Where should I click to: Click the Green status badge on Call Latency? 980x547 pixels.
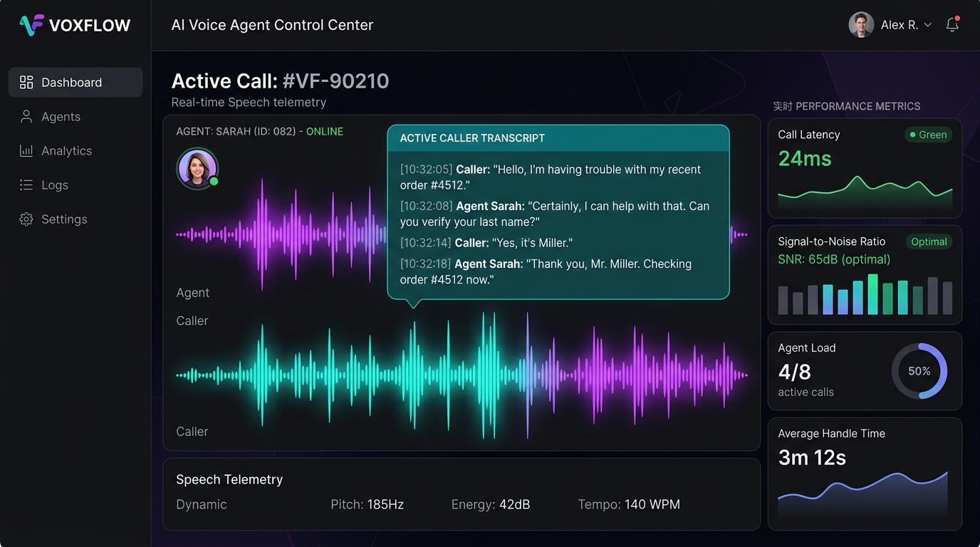point(928,135)
